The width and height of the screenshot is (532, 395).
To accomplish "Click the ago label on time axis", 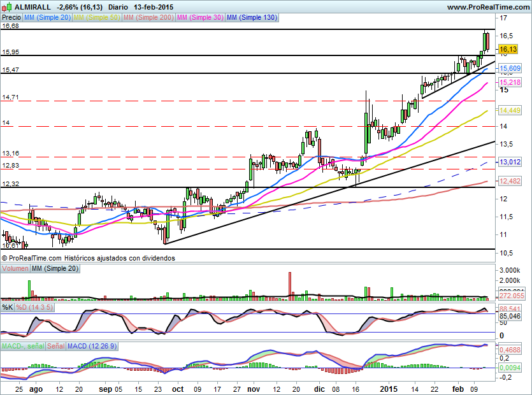I will tap(36, 389).
